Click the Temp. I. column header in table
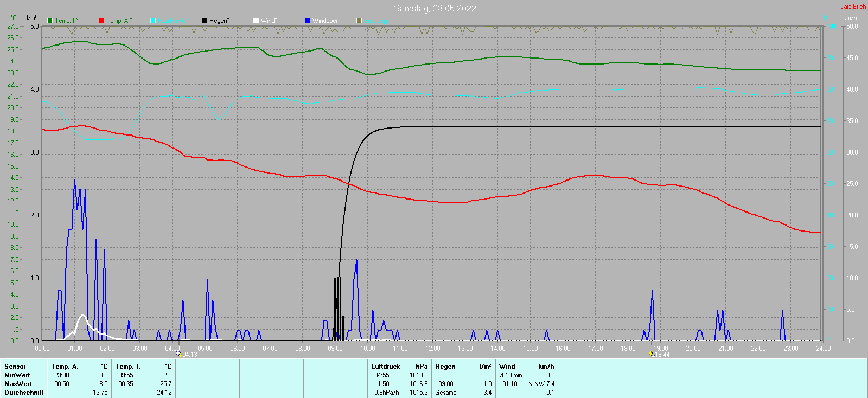The image size is (868, 398). [x=127, y=367]
